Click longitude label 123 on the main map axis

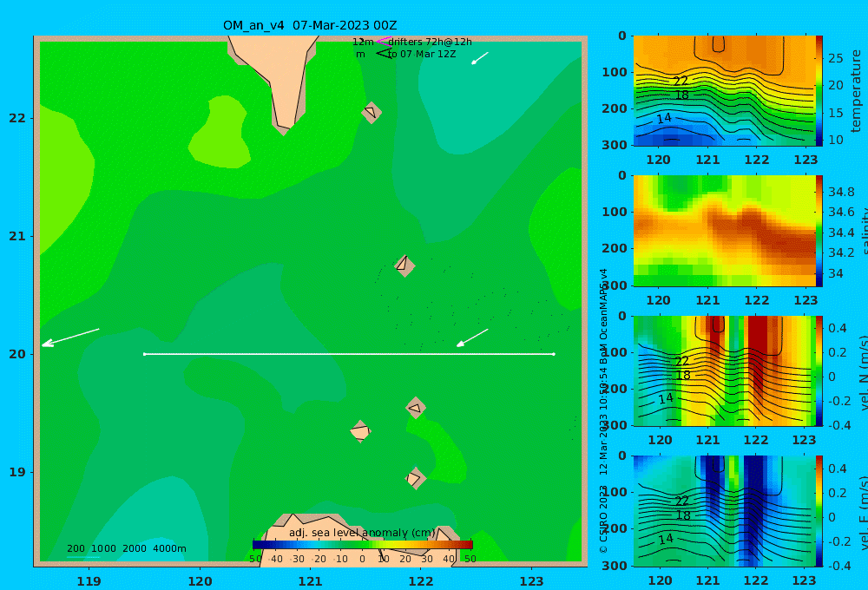532,581
